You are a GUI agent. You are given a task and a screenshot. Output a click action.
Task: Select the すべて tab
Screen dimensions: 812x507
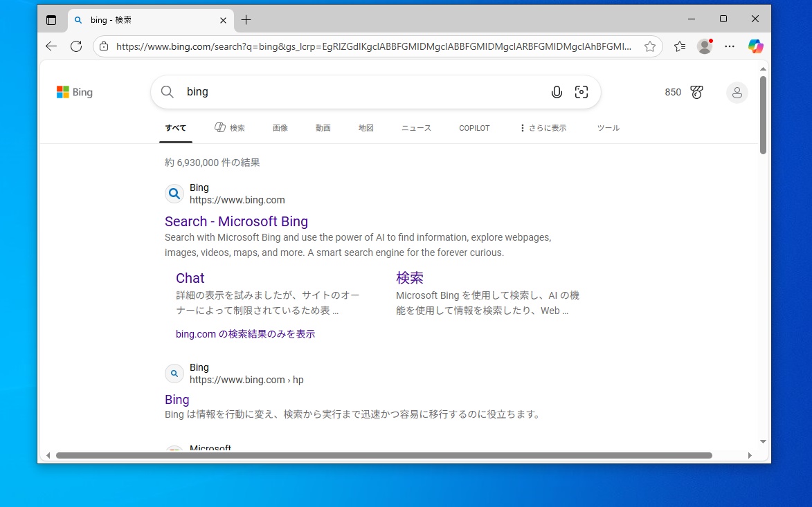pyautogui.click(x=176, y=128)
